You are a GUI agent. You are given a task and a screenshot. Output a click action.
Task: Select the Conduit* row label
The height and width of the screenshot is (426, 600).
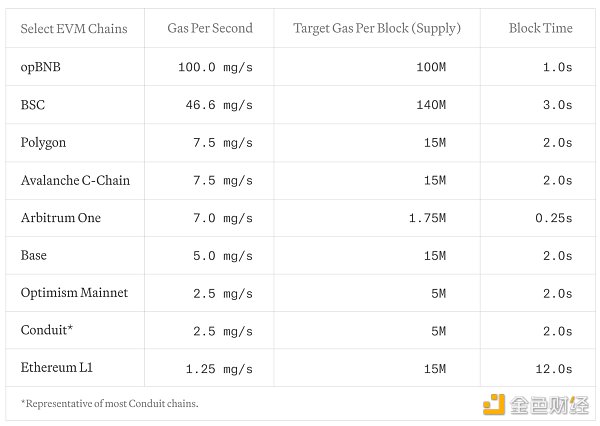47,330
